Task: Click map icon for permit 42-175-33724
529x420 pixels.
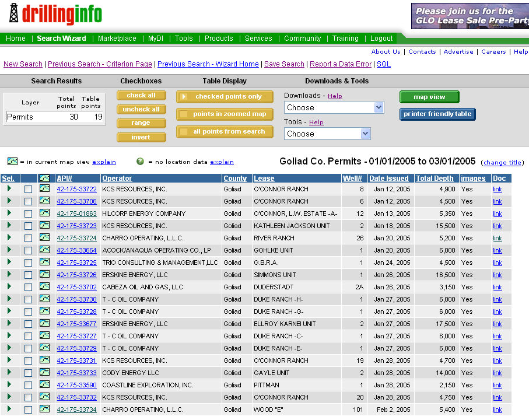Action: (44, 237)
